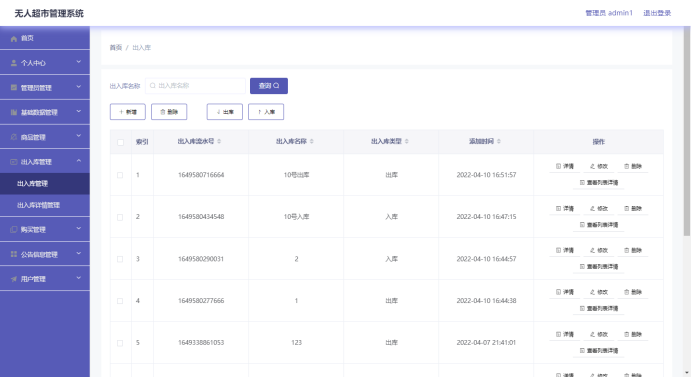
Task: Click 删除 for row 1649580277666
Action: pos(633,292)
